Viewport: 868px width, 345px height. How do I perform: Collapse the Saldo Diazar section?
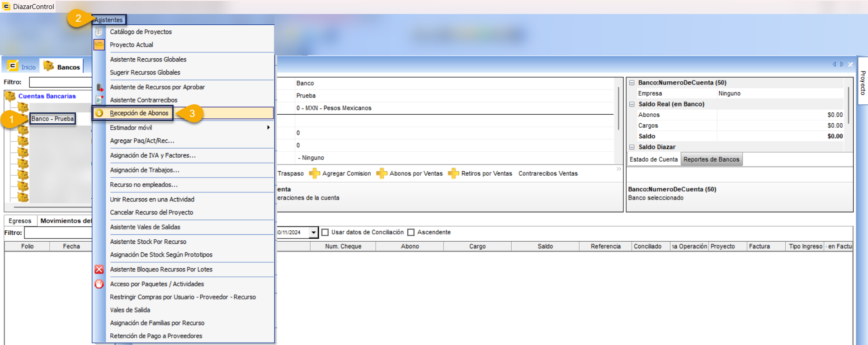[632, 147]
